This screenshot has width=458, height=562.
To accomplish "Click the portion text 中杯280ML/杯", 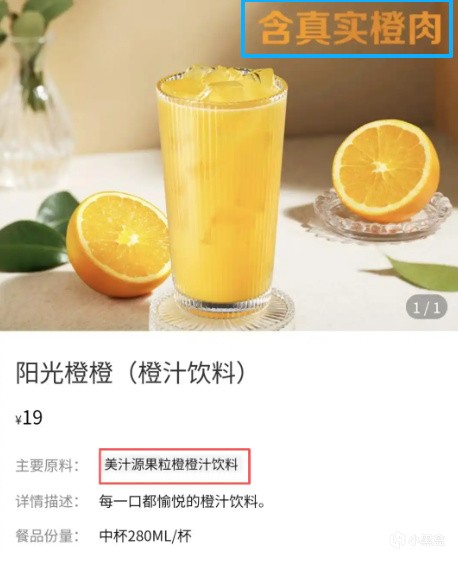I will [145, 536].
